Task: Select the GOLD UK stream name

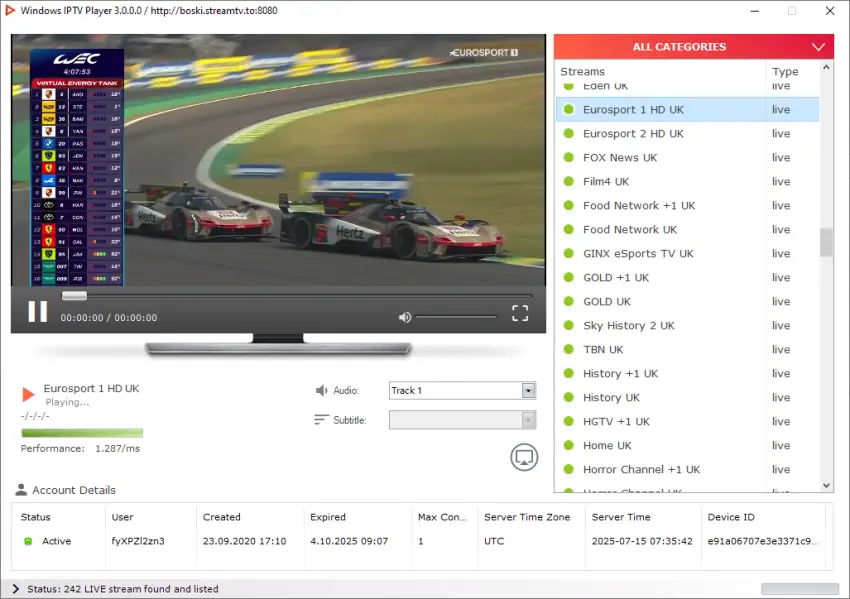Action: [x=607, y=301]
